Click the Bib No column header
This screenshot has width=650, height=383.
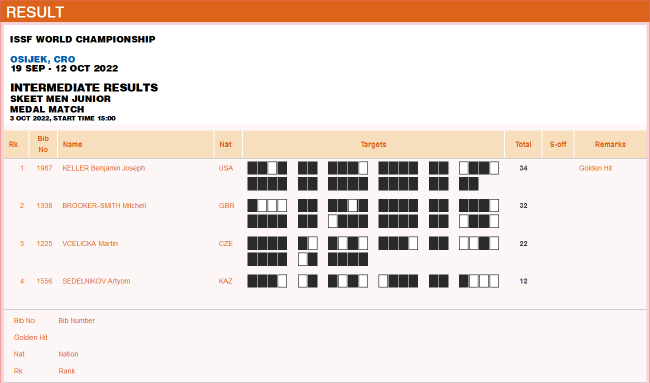click(43, 144)
